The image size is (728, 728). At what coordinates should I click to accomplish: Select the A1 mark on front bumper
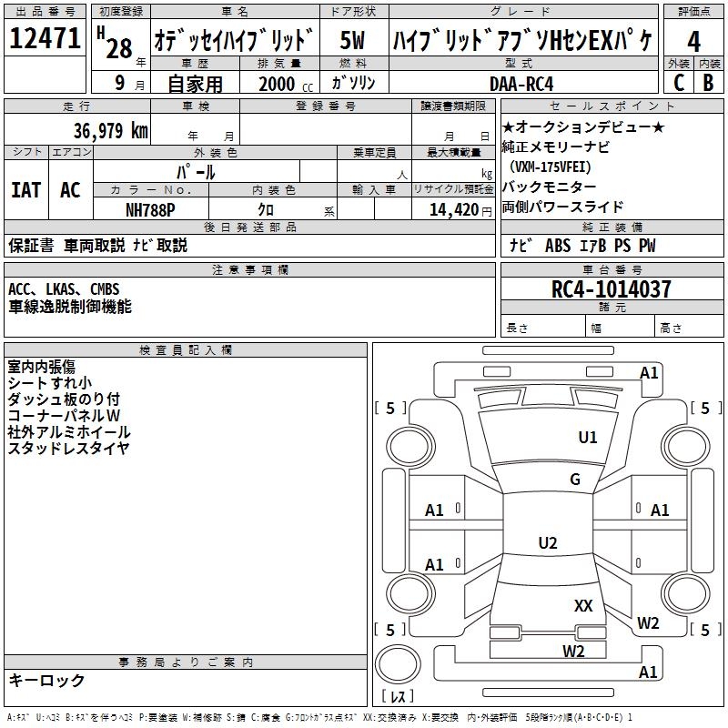649,373
